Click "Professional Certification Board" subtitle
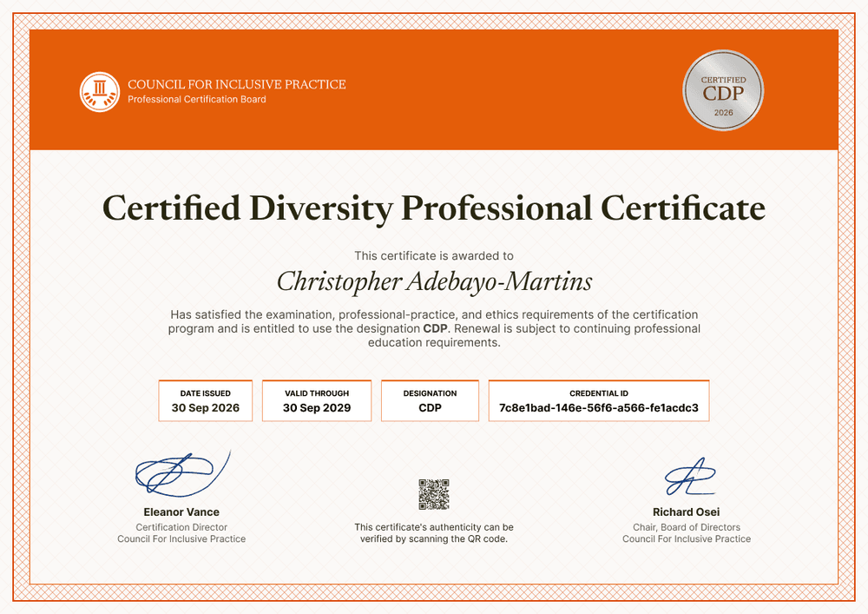This screenshot has height=614, width=868. click(x=197, y=100)
